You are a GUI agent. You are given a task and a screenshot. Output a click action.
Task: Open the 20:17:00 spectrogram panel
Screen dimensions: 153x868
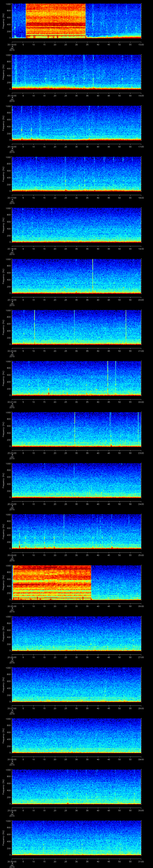(76, 174)
